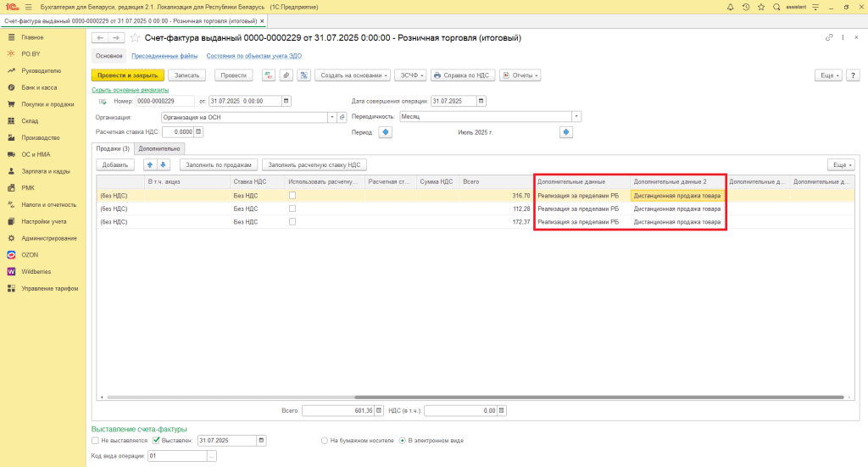Viewport: 868px width, 467px height.
Task: Expand the 'Создать на основании' dropdown
Action: click(353, 75)
